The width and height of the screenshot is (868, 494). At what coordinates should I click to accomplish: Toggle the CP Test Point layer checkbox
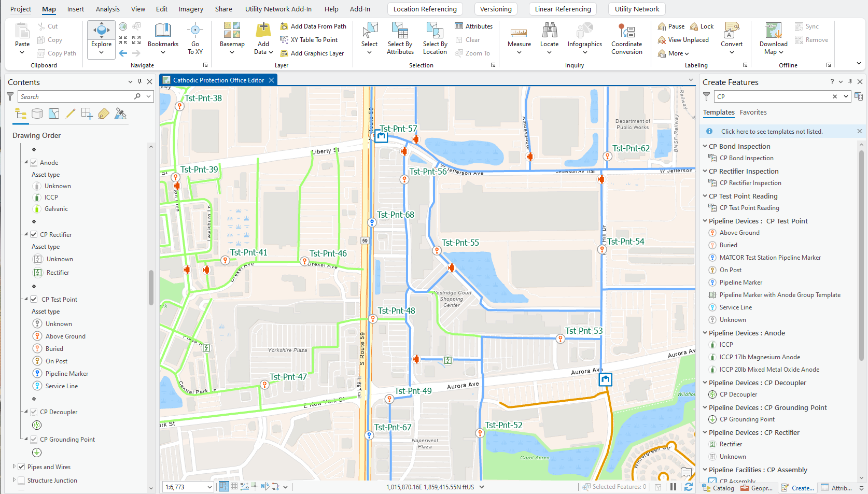[34, 299]
